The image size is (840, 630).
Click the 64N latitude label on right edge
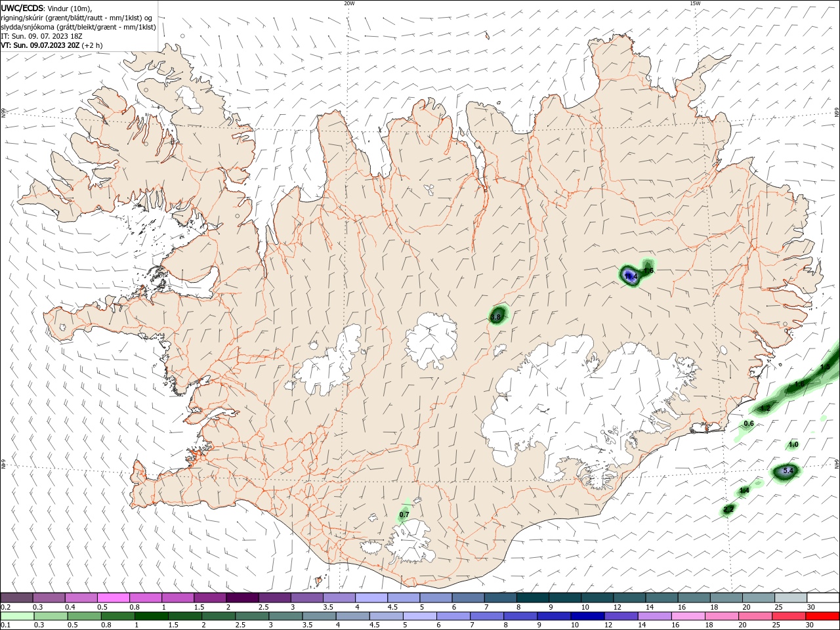pos(837,463)
